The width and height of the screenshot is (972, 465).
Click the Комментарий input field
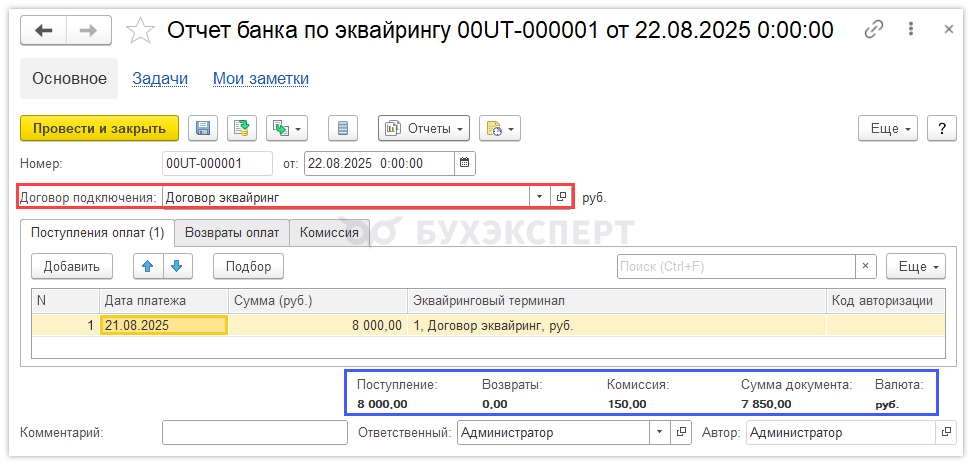(x=255, y=432)
